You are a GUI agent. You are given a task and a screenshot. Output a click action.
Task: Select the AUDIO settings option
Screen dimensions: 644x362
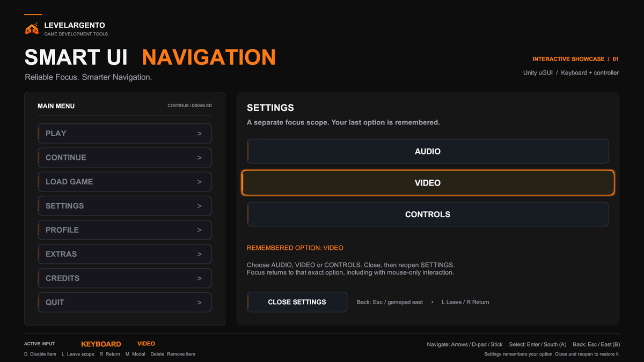coord(428,151)
